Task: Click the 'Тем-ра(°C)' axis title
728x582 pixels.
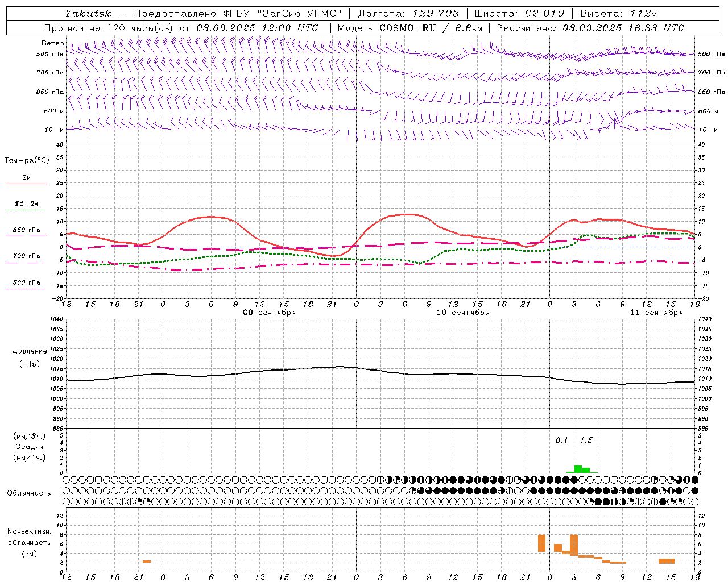Action: click(27, 161)
